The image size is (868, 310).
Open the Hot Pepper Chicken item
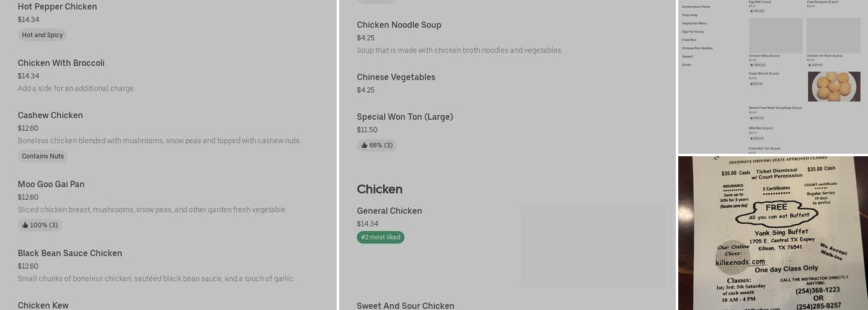click(x=58, y=7)
